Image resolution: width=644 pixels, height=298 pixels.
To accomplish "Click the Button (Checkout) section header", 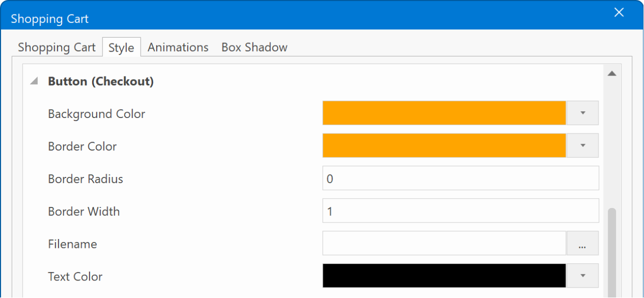I will (101, 81).
